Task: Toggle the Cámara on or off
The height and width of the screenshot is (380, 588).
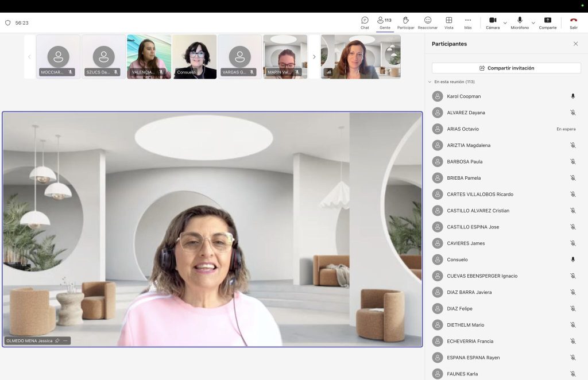Action: point(493,22)
